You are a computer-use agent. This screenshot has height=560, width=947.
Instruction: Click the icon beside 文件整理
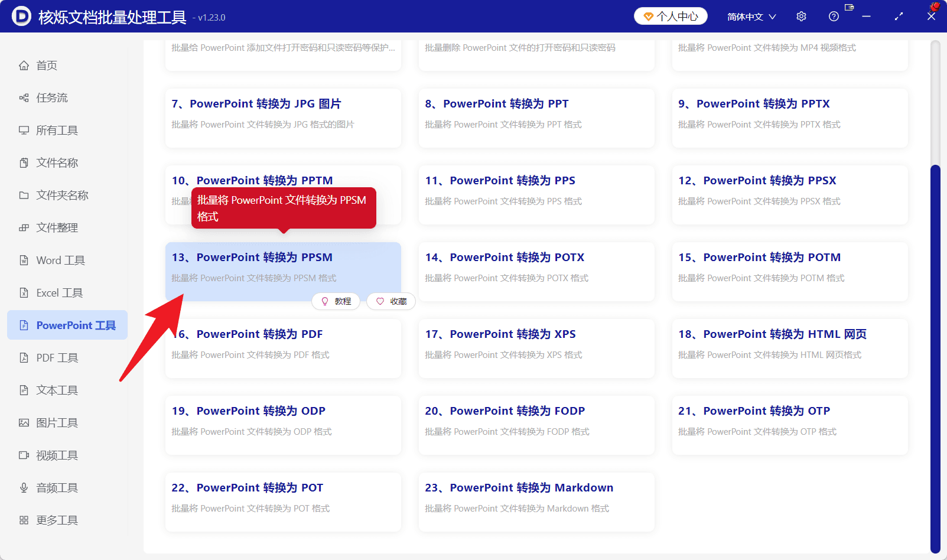coord(24,228)
